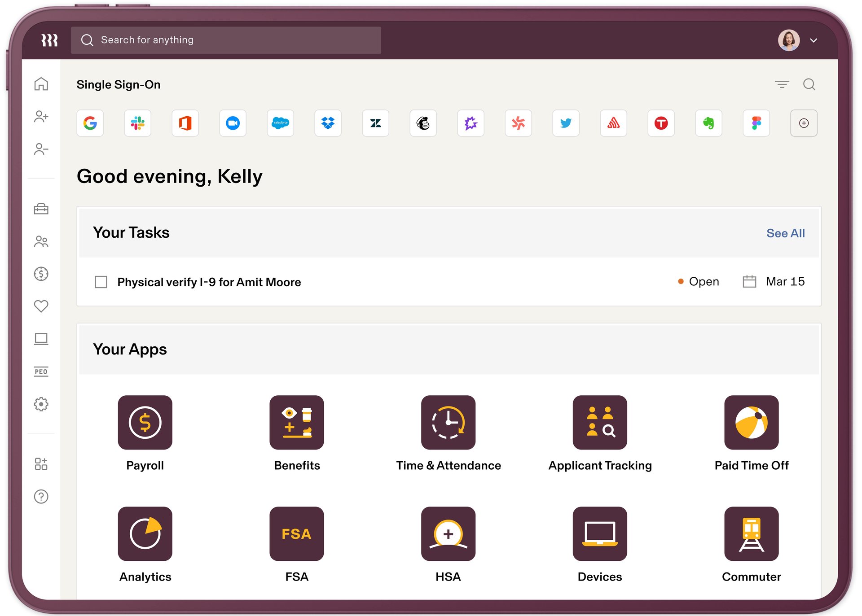Click the add person sidebar icon
Image resolution: width=862 pixels, height=616 pixels.
(41, 117)
